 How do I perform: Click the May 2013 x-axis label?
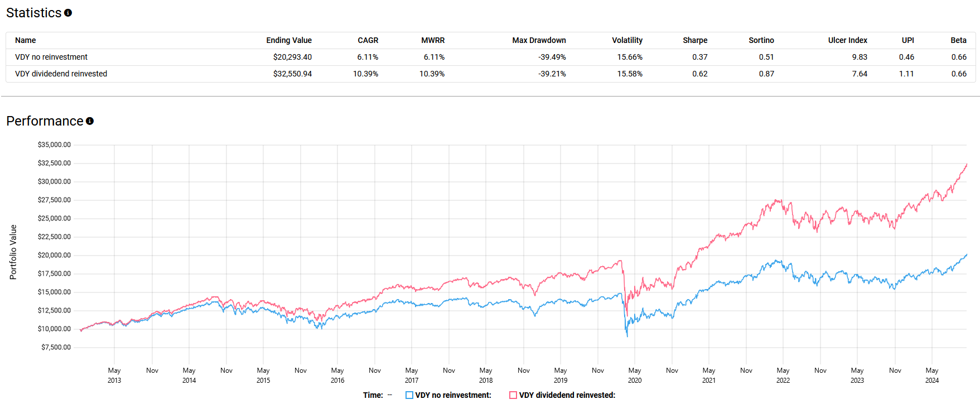[114, 376]
